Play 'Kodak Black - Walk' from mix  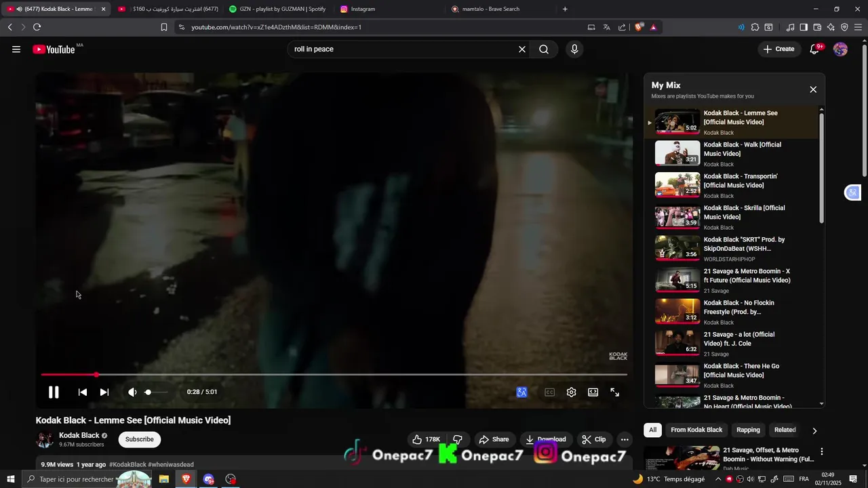point(731,154)
